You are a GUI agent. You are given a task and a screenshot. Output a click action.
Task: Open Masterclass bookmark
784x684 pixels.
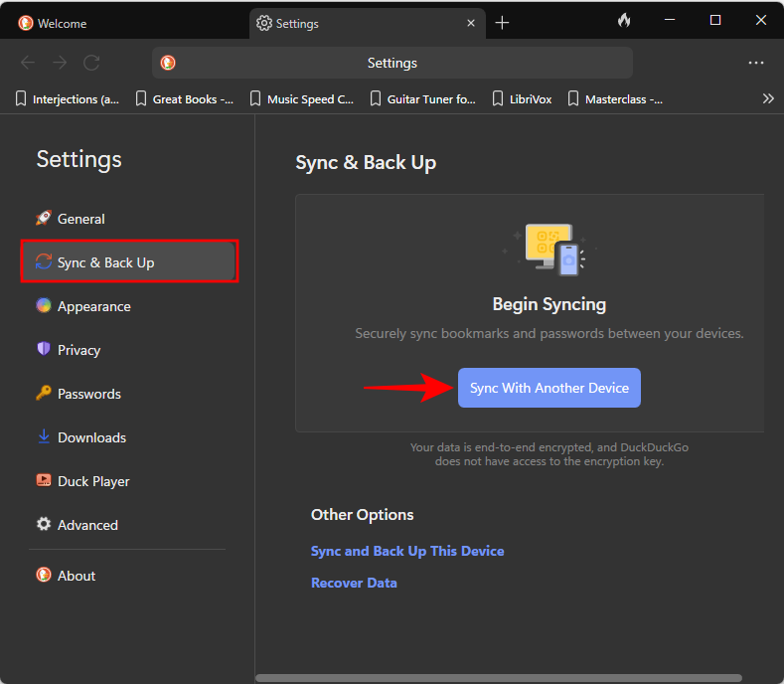click(x=615, y=99)
